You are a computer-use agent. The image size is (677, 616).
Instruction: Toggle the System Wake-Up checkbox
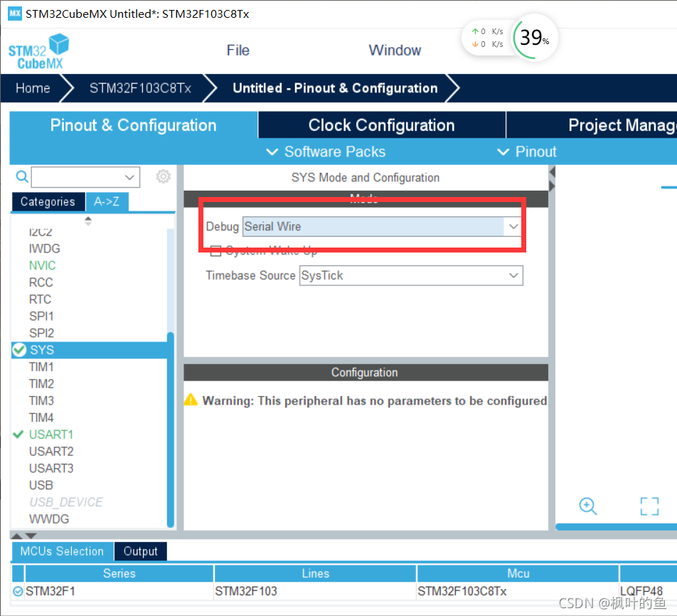pos(215,250)
